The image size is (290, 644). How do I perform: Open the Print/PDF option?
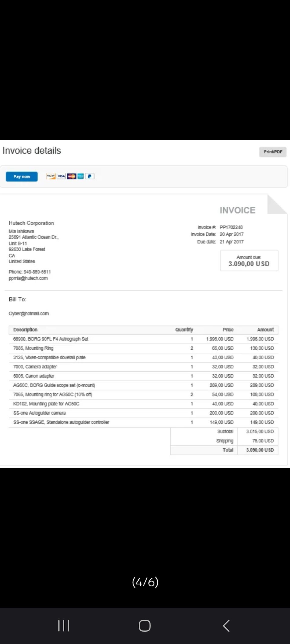click(273, 152)
